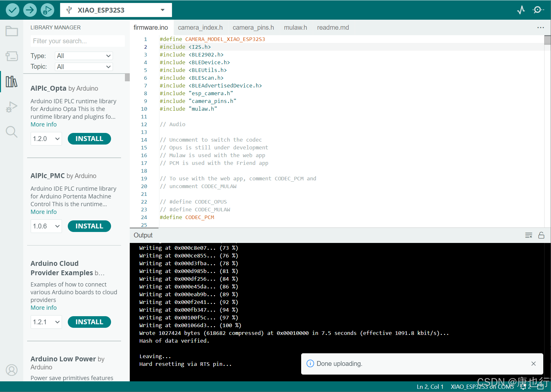Screen dimensions: 551x392
Task: Toggle the bottom panel icon in status bar
Action: [540, 387]
